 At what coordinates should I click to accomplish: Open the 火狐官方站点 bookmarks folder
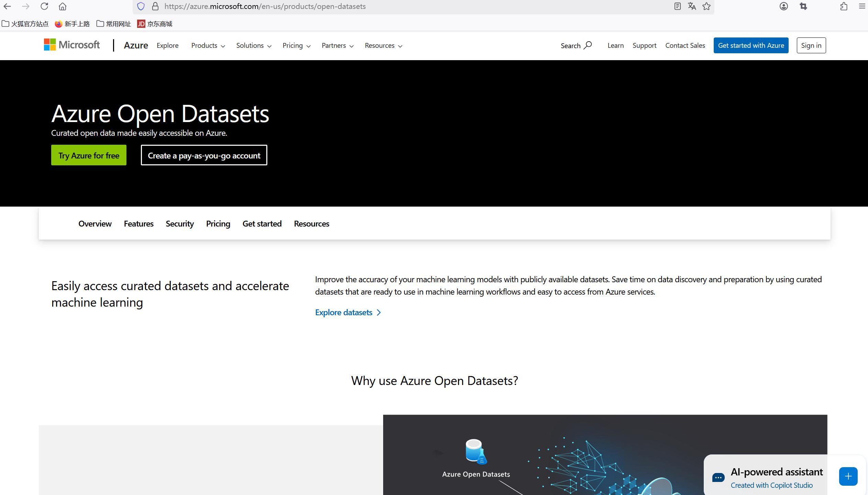[x=25, y=24]
